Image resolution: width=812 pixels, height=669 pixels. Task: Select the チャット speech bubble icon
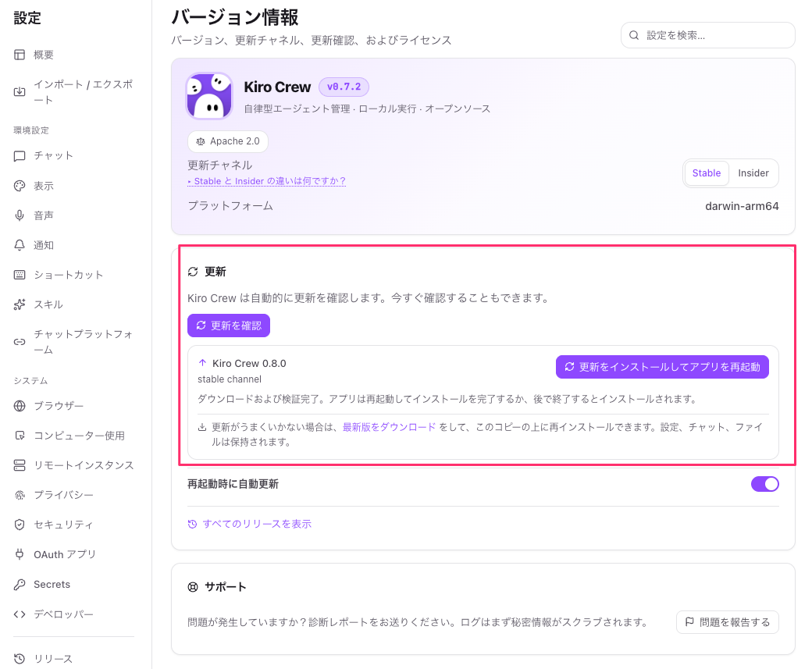(20, 156)
